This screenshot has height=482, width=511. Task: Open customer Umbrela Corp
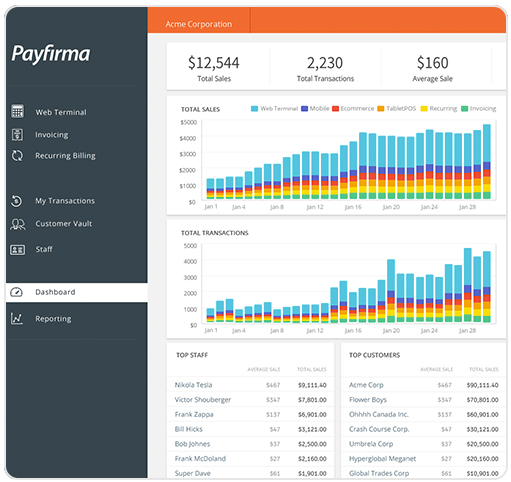pyautogui.click(x=371, y=444)
